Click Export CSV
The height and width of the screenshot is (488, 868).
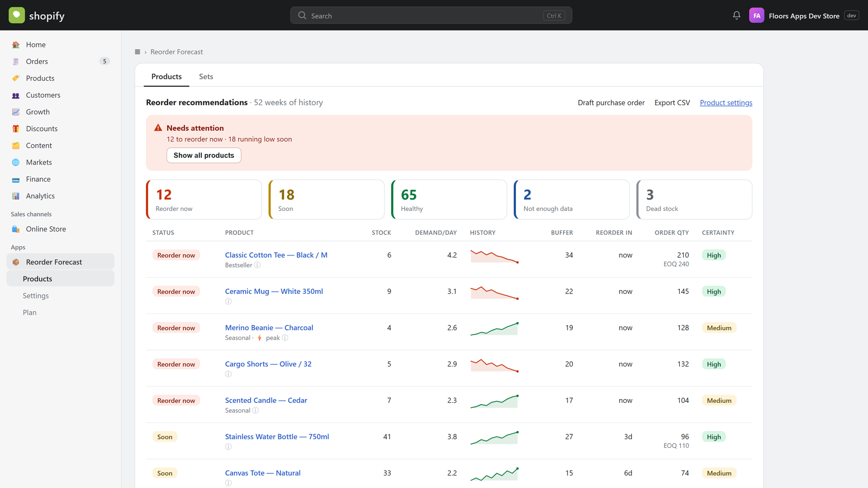tap(672, 102)
